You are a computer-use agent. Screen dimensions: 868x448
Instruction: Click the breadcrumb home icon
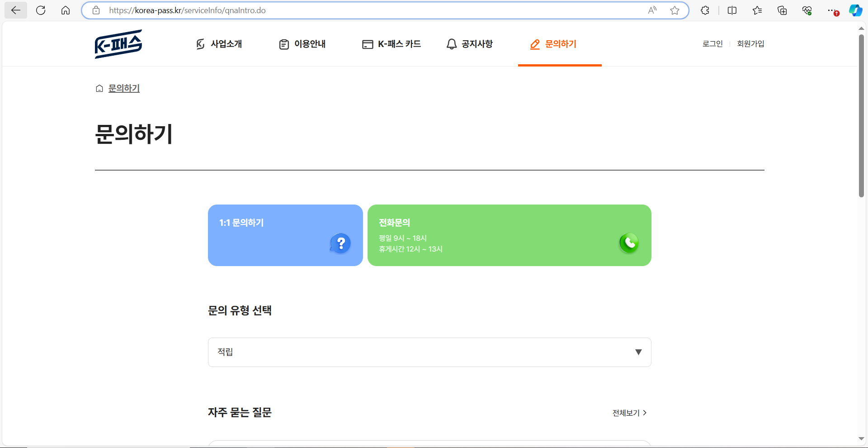(x=99, y=88)
